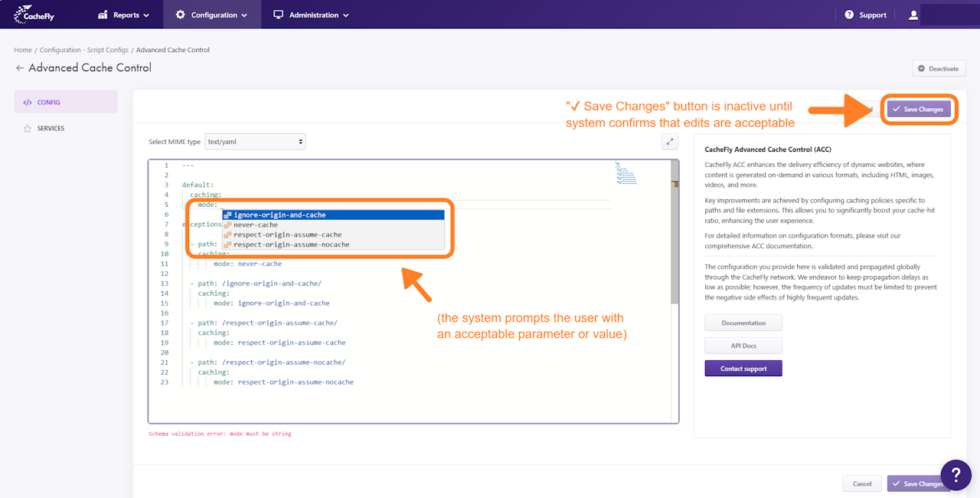Click the editor minimap preview
Image resolution: width=980 pixels, height=498 pixels.
click(626, 173)
